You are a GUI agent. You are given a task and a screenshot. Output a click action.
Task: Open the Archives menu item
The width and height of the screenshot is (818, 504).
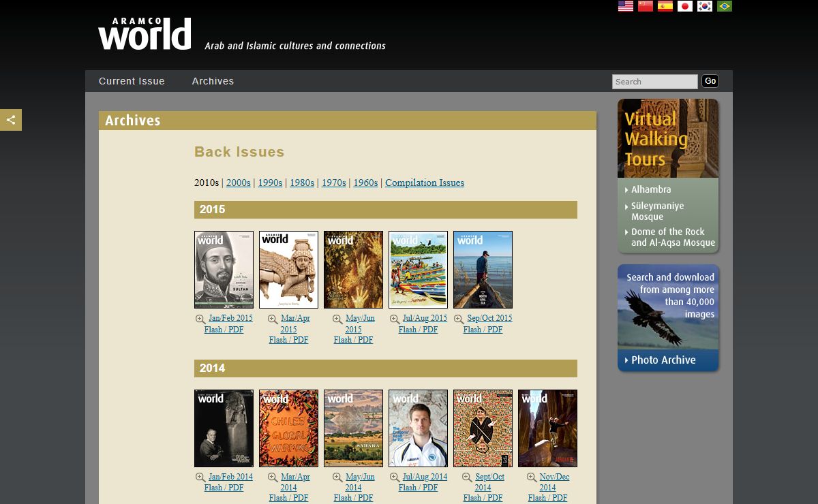(x=213, y=81)
